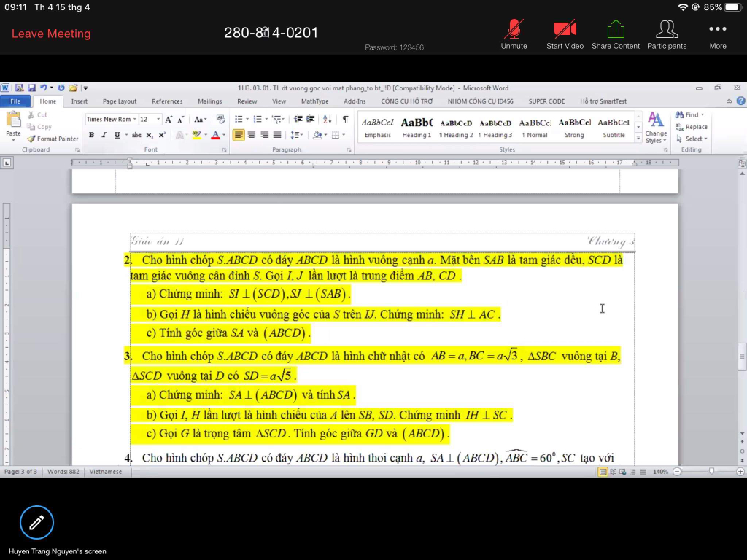747x560 pixels.
Task: Center align the text
Action: coord(252,135)
